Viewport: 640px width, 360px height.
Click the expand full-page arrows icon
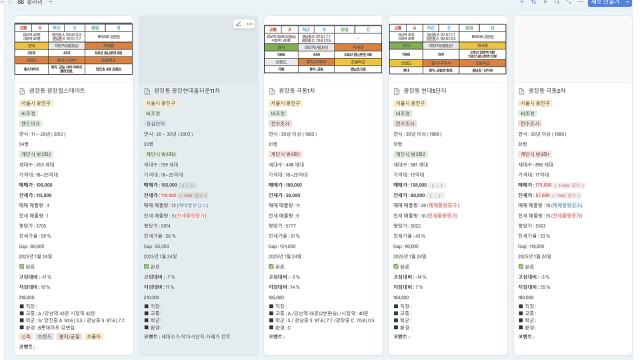click(569, 2)
